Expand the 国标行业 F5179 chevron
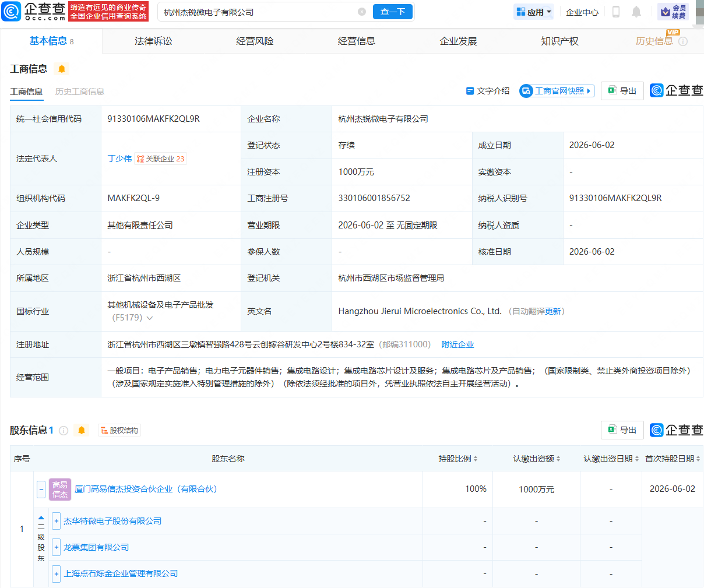 point(150,318)
